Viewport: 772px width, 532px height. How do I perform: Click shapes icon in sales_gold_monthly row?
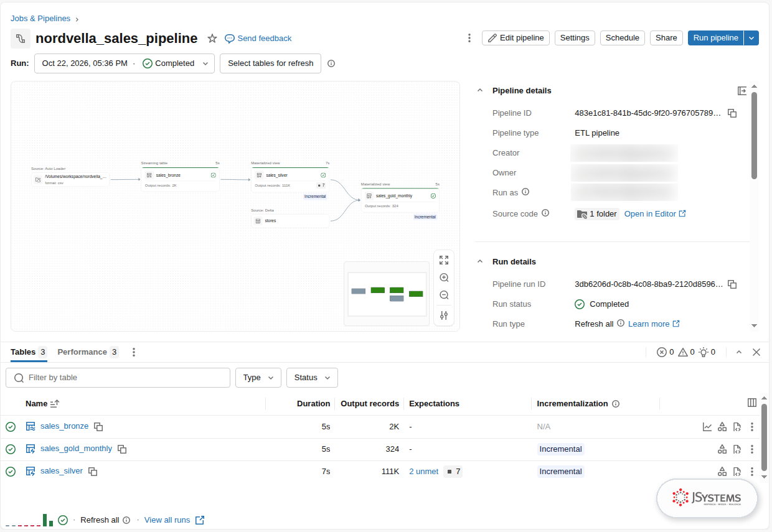(722, 449)
